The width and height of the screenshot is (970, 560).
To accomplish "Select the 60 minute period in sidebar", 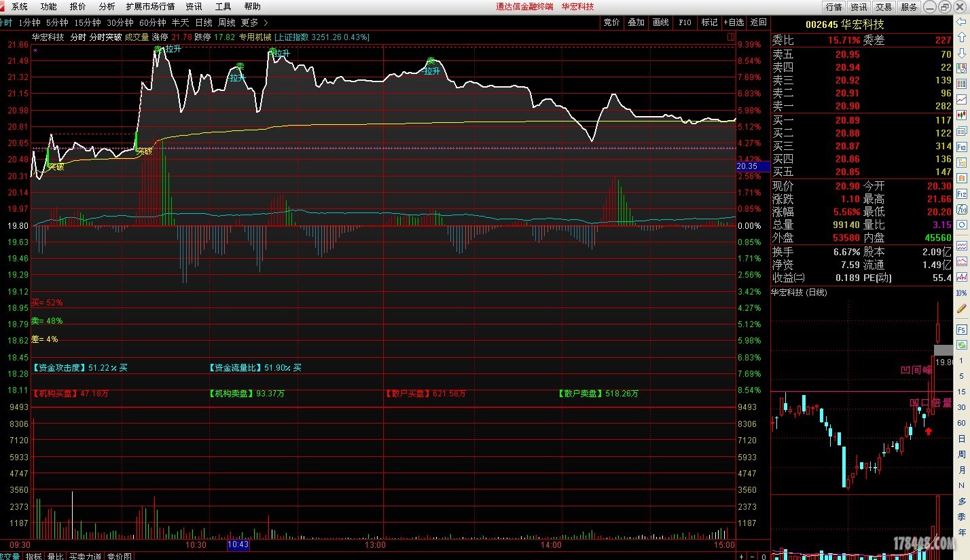I will click(962, 423).
